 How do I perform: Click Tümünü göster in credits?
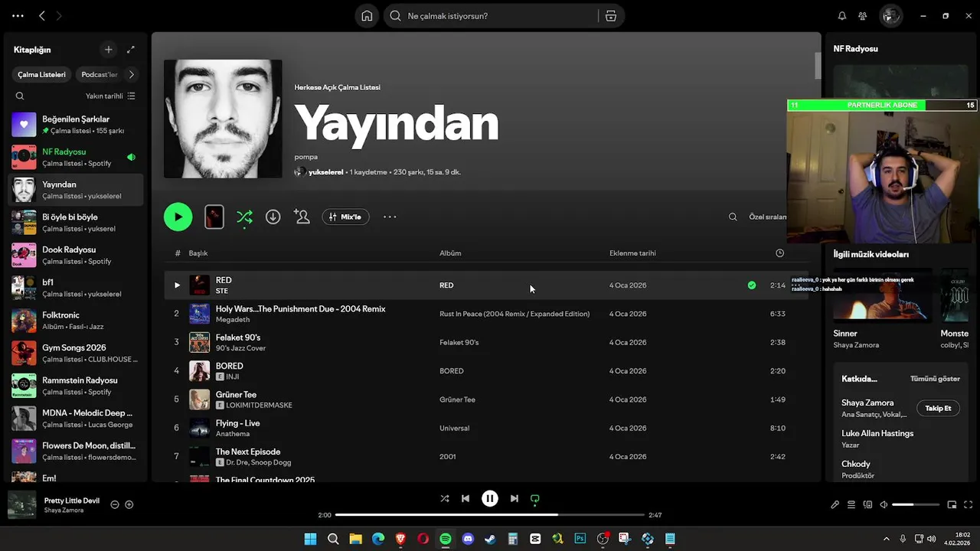click(x=935, y=379)
